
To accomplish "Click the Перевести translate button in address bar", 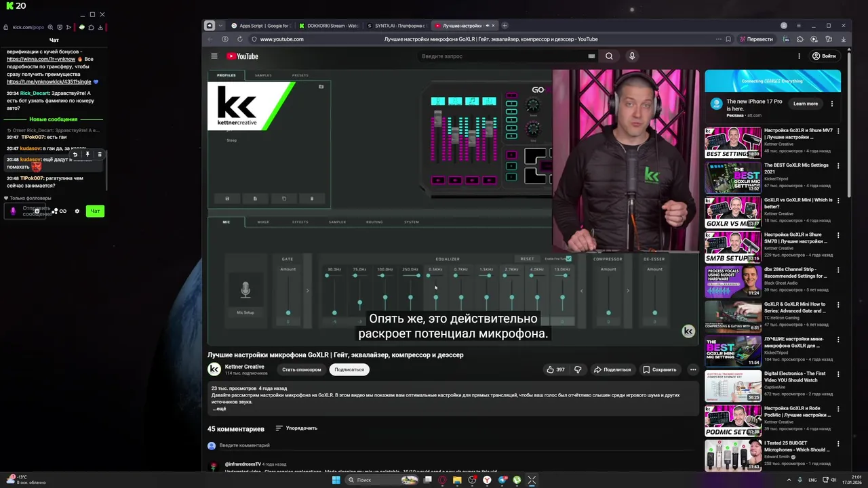I will coord(756,39).
